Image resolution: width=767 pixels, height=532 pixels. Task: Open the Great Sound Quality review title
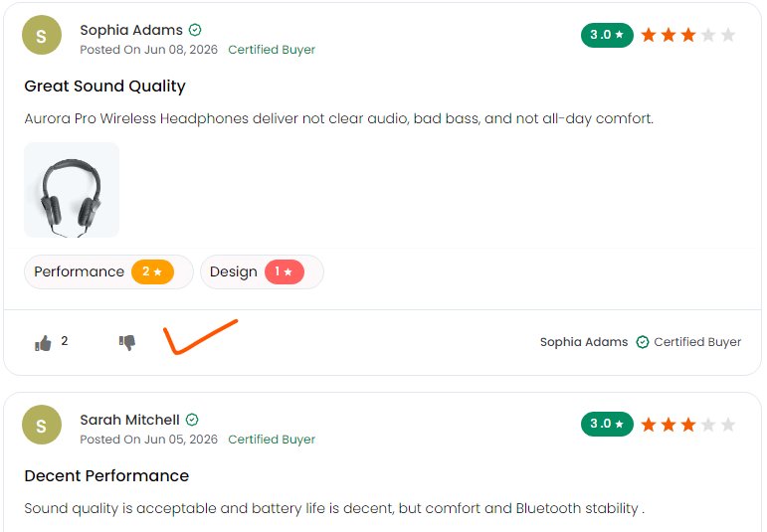point(105,87)
